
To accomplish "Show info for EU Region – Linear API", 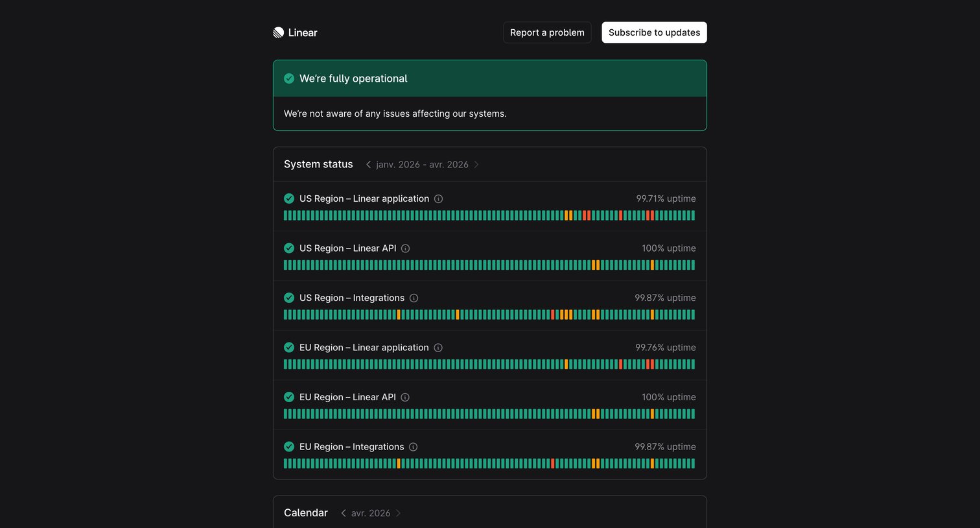I will point(405,398).
